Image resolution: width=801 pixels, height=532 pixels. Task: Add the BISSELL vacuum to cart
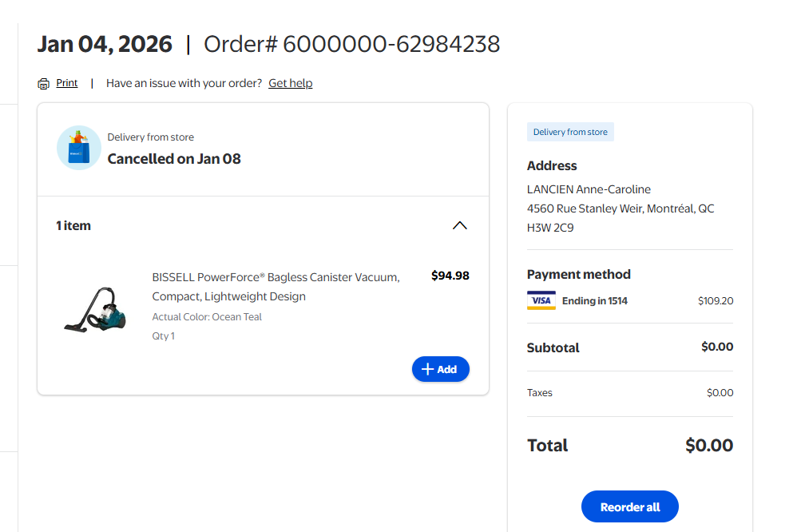point(440,369)
